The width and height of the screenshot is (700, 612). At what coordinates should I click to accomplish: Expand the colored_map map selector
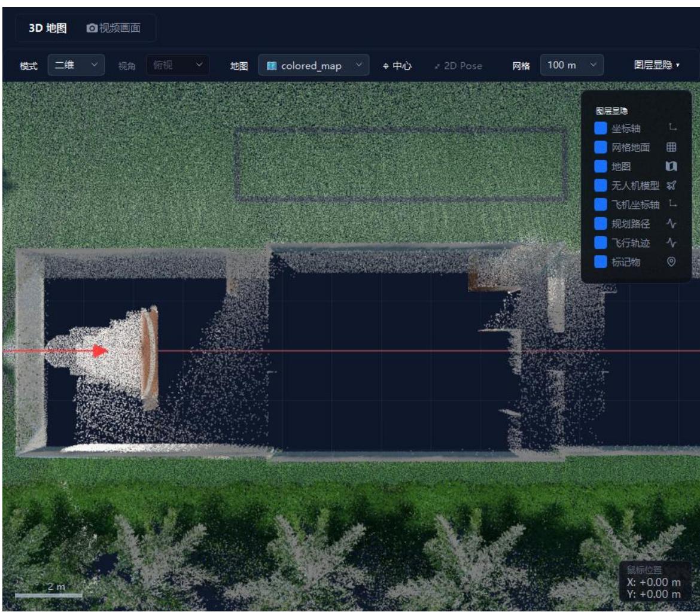point(314,65)
